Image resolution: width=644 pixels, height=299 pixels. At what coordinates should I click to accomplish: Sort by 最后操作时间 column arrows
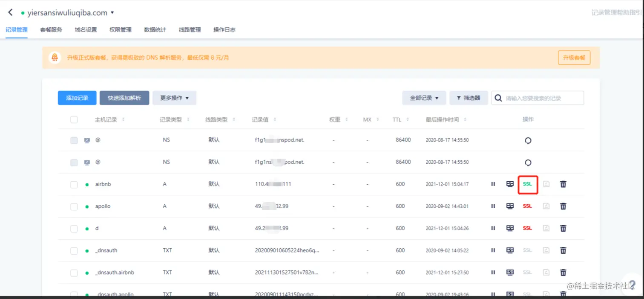tap(465, 120)
